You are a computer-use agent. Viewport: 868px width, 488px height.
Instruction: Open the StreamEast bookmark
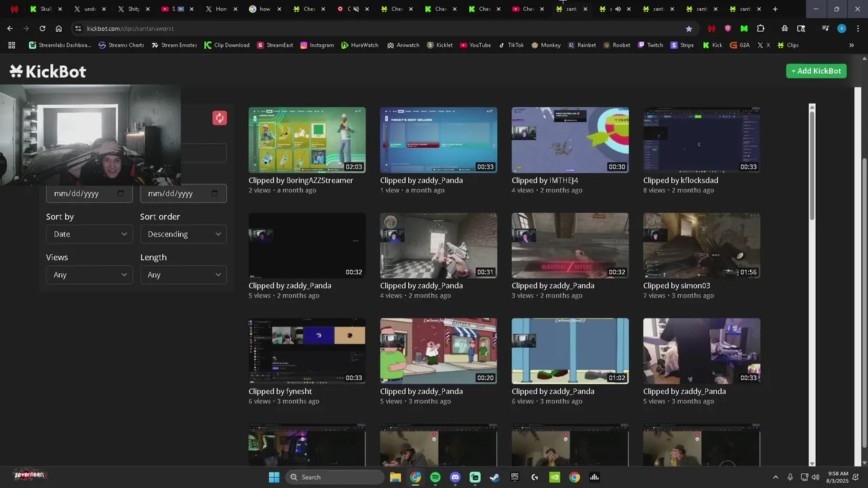275,45
